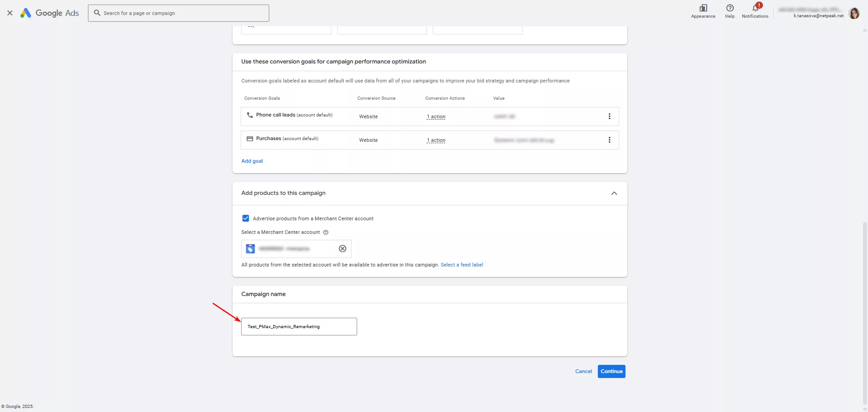Open more options for Phone call leads
Viewport: 868px width, 412px height.
[609, 116]
